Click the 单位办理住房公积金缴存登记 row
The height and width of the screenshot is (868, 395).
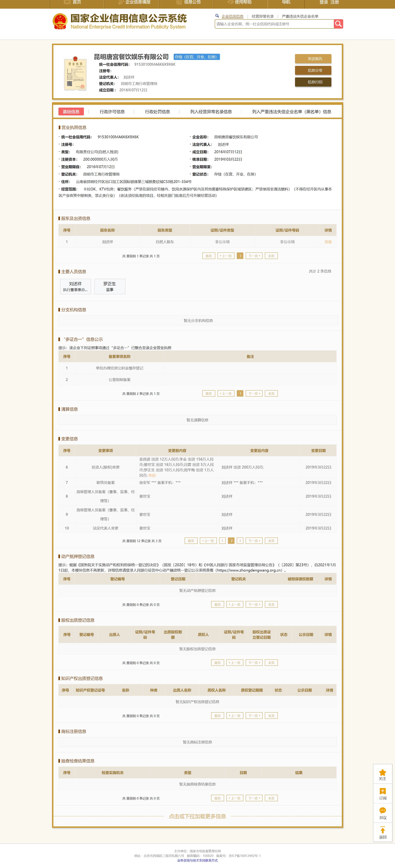point(197,368)
